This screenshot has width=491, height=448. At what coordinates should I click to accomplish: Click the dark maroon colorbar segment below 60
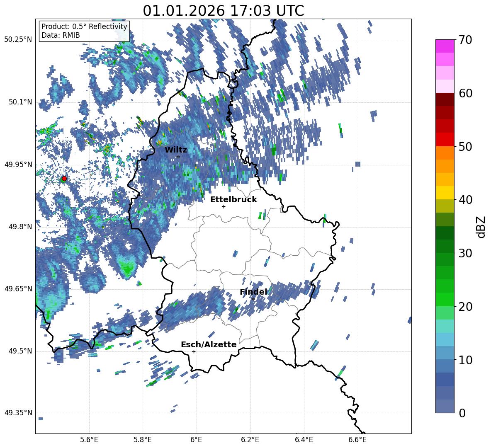pyautogui.click(x=445, y=99)
